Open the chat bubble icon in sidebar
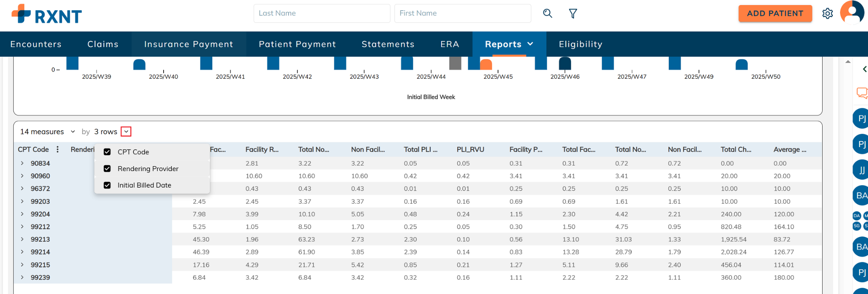 tap(862, 93)
